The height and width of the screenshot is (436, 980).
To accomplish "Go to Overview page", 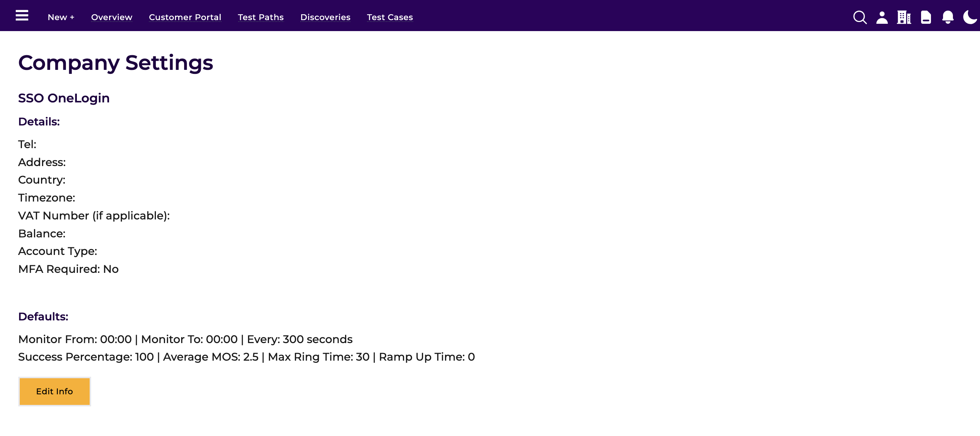I will [112, 17].
